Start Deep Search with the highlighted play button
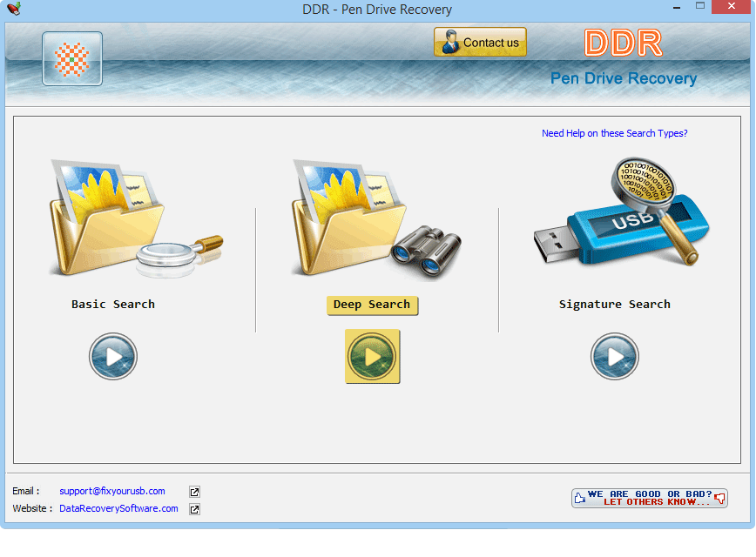 pyautogui.click(x=373, y=357)
